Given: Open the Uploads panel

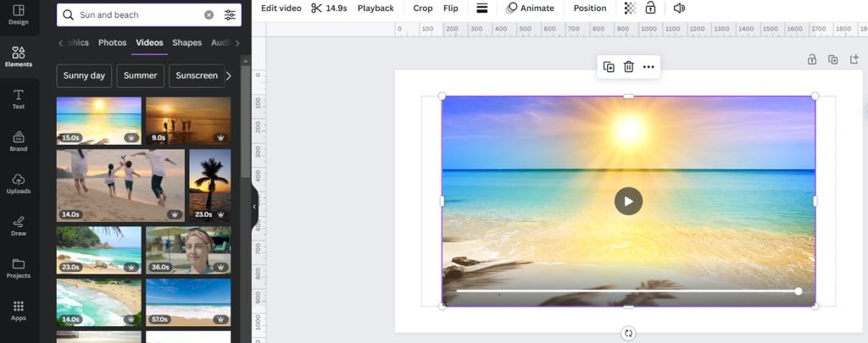Looking at the screenshot, I should pos(19,184).
